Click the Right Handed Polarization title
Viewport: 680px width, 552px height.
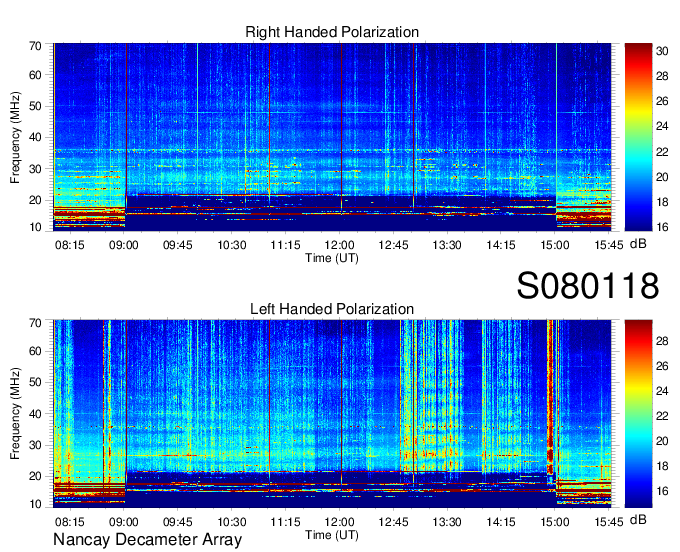pos(332,32)
